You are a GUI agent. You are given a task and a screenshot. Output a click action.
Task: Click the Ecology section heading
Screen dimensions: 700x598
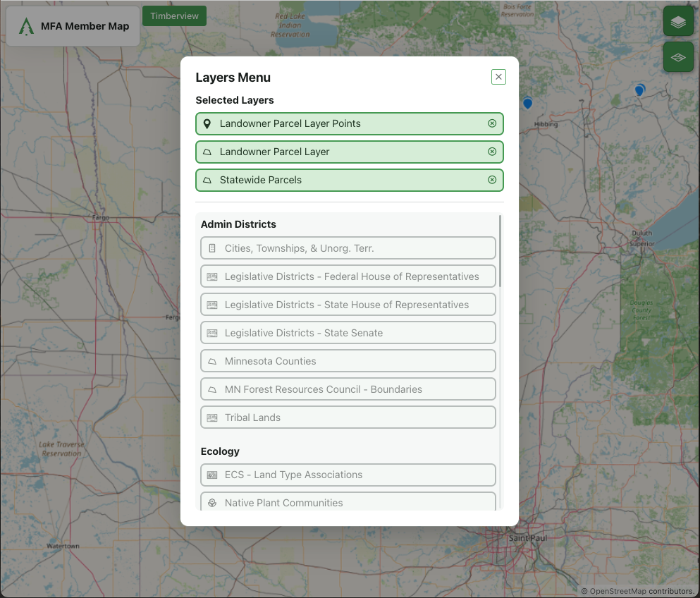(220, 451)
